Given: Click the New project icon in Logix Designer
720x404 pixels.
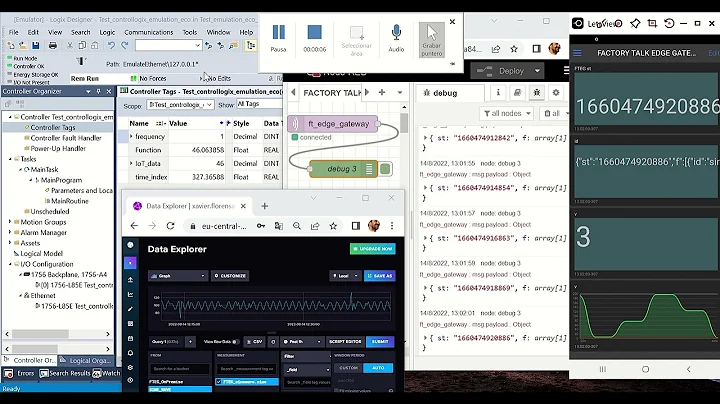Looking at the screenshot, I should (x=11, y=45).
